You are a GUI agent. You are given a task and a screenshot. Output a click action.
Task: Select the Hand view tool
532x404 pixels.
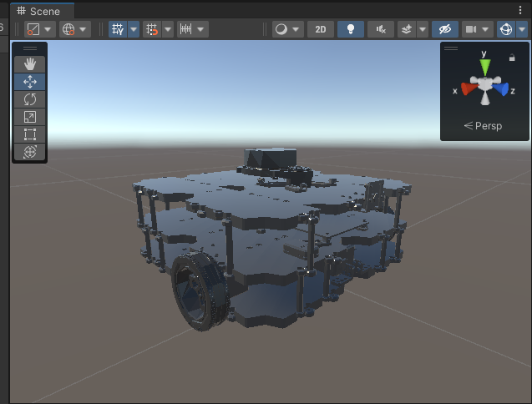[x=29, y=64]
